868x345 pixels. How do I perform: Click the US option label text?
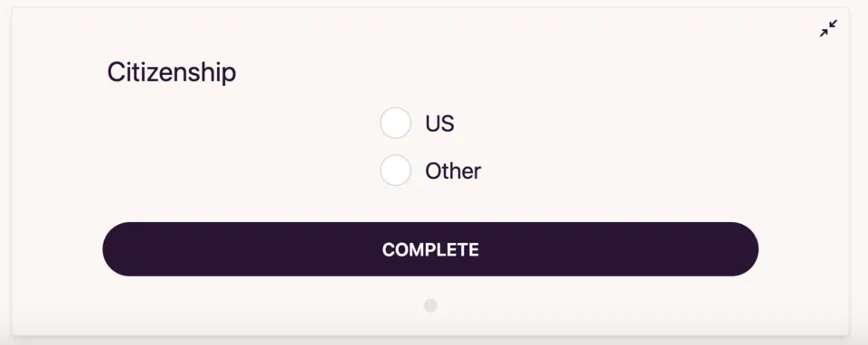tap(439, 124)
